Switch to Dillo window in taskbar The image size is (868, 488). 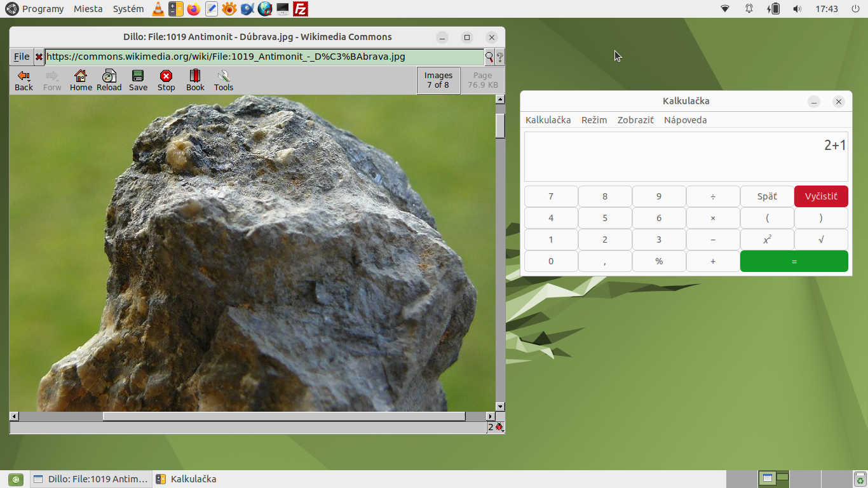(x=90, y=479)
